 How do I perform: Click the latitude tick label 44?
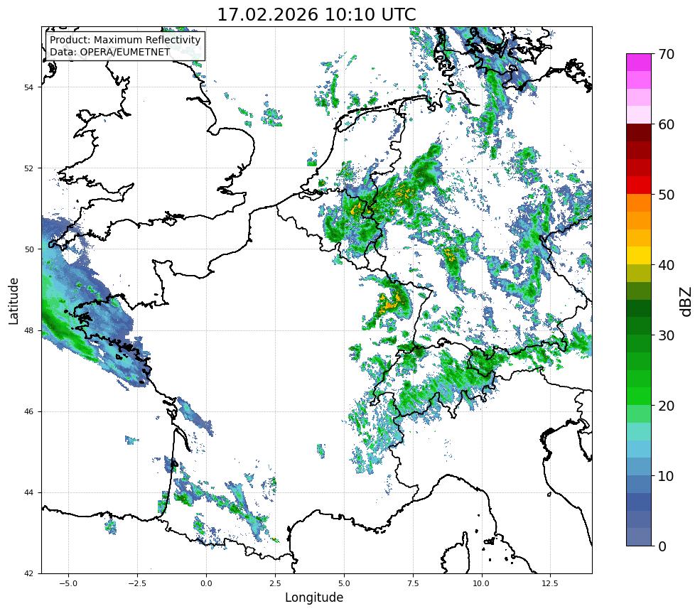(28, 493)
